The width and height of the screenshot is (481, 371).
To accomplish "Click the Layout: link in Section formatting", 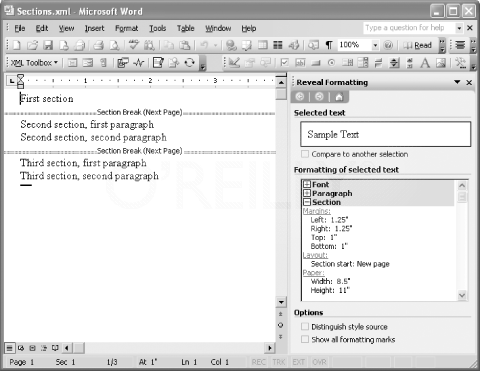I will (315, 255).
